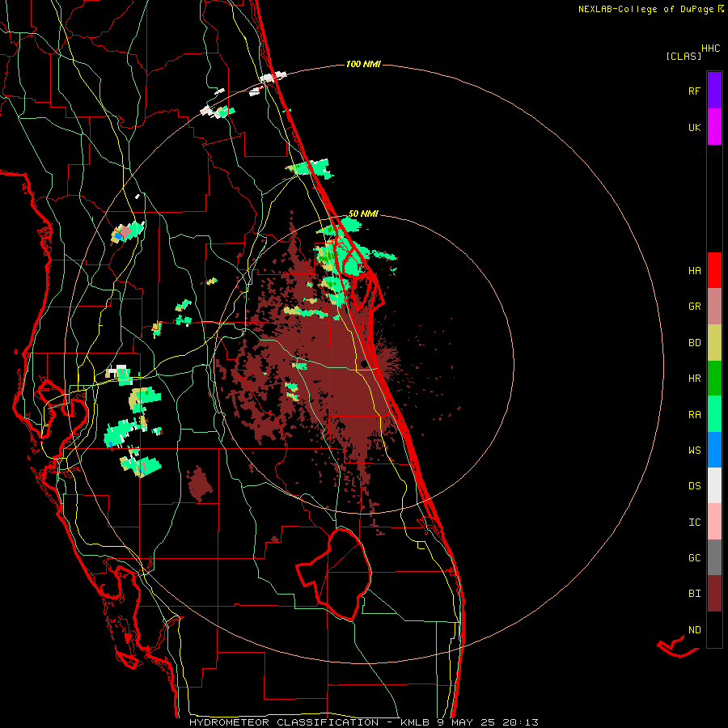728x728 pixels.
Task: Click the '20:13' timestamp text
Action: 520,722
